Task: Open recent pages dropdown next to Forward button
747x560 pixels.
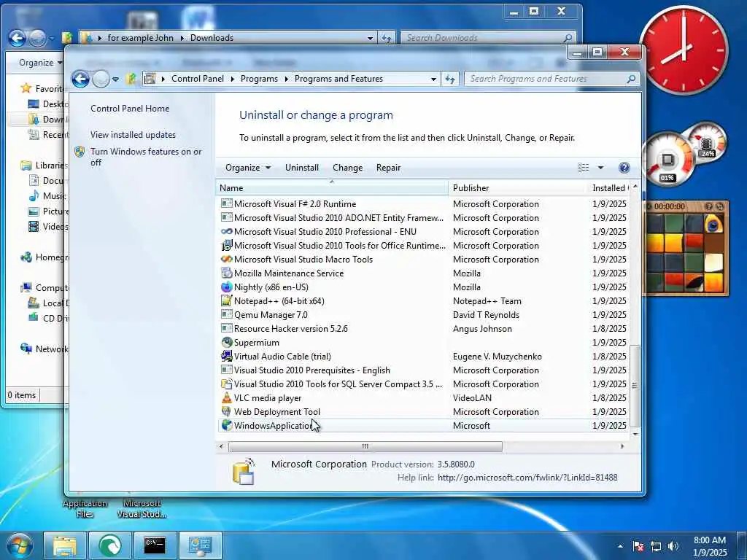Action: (116, 79)
